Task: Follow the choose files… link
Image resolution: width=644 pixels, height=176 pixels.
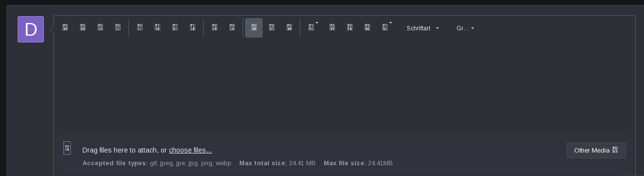Action: [x=190, y=150]
